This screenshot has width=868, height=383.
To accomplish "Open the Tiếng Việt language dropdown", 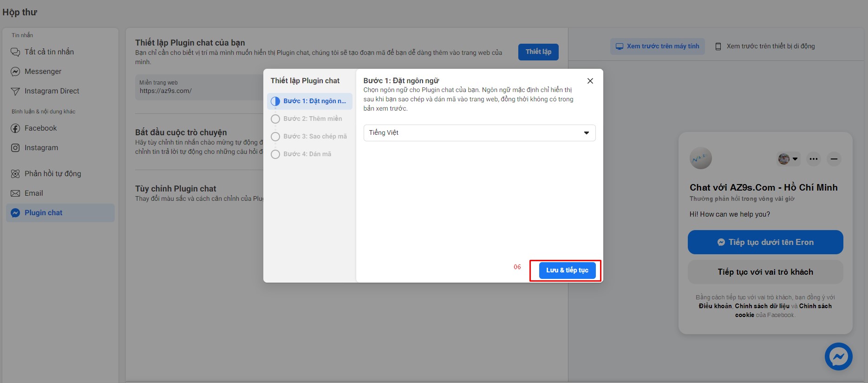I will pos(479,133).
